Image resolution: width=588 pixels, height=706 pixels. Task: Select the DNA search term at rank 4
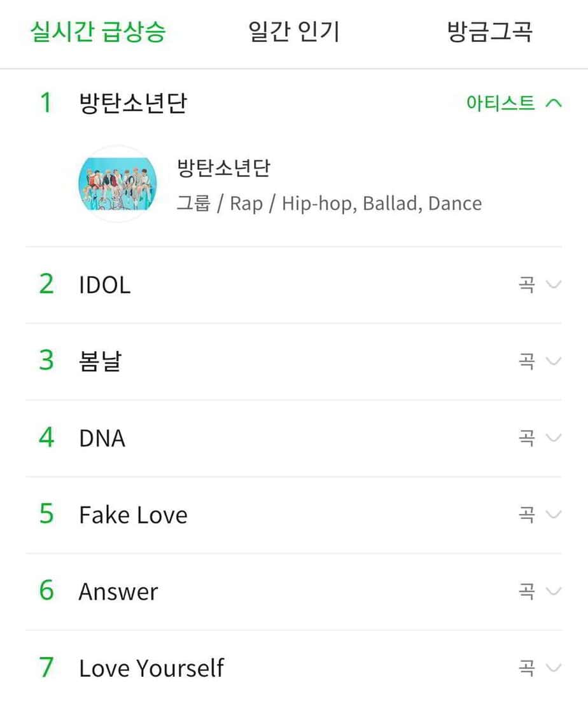pos(102,438)
